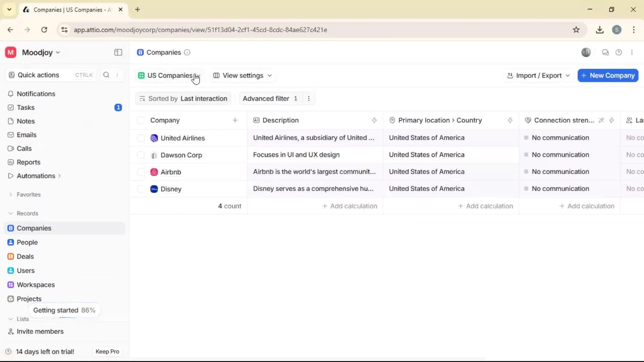Expand the Automations submenu

click(59, 176)
